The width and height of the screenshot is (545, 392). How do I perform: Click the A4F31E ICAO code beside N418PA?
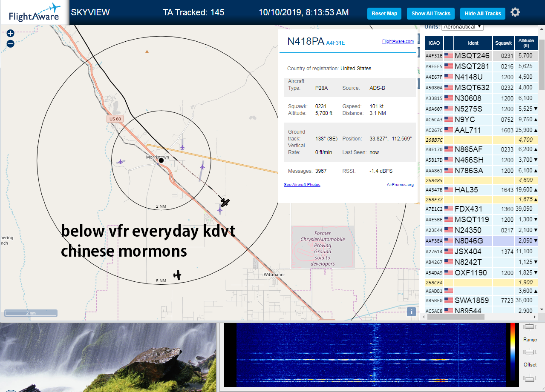tap(335, 43)
